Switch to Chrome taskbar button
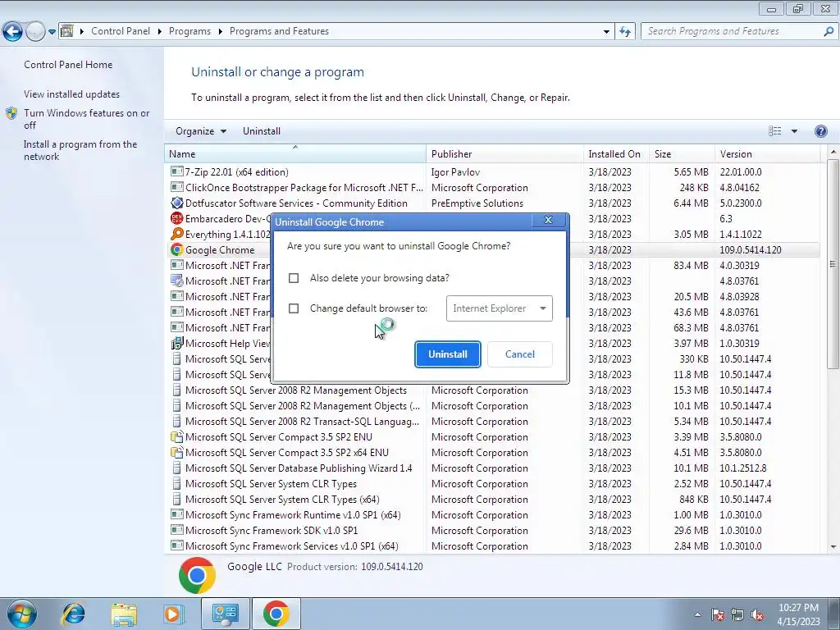 (x=276, y=614)
